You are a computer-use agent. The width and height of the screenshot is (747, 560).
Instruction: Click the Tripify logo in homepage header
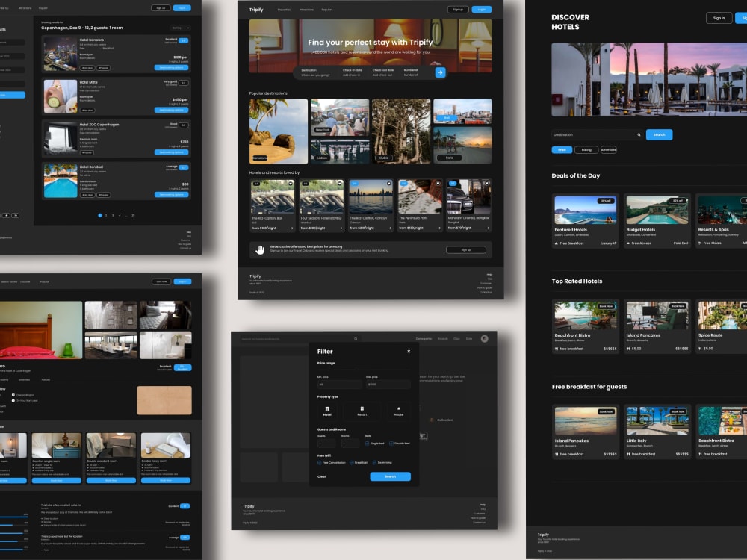pos(255,10)
